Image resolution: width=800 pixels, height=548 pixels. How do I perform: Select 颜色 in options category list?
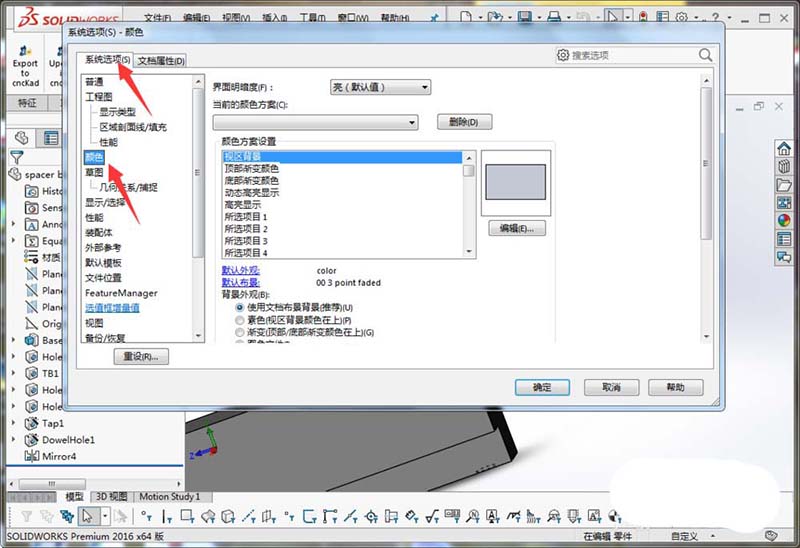[x=94, y=157]
